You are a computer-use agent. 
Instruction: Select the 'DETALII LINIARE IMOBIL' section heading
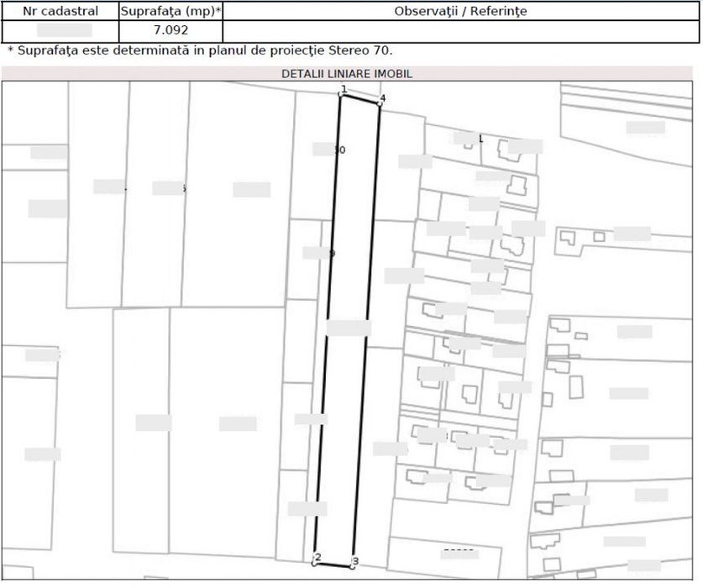(347, 74)
